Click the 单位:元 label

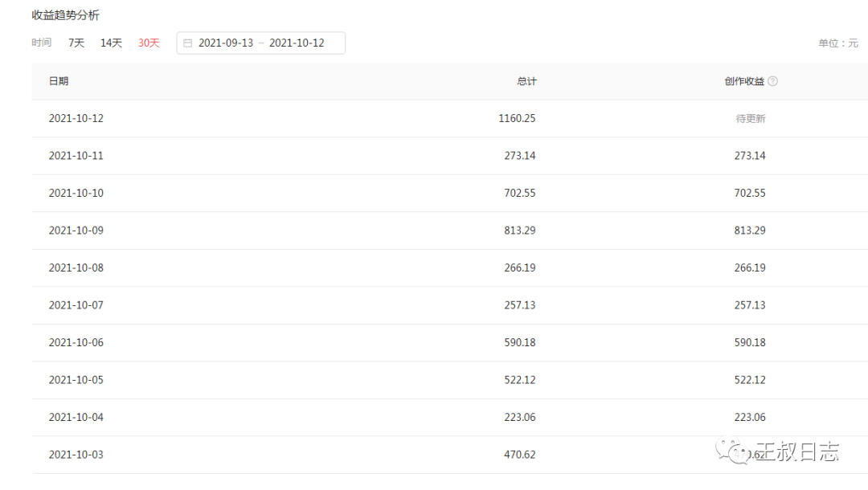(838, 43)
